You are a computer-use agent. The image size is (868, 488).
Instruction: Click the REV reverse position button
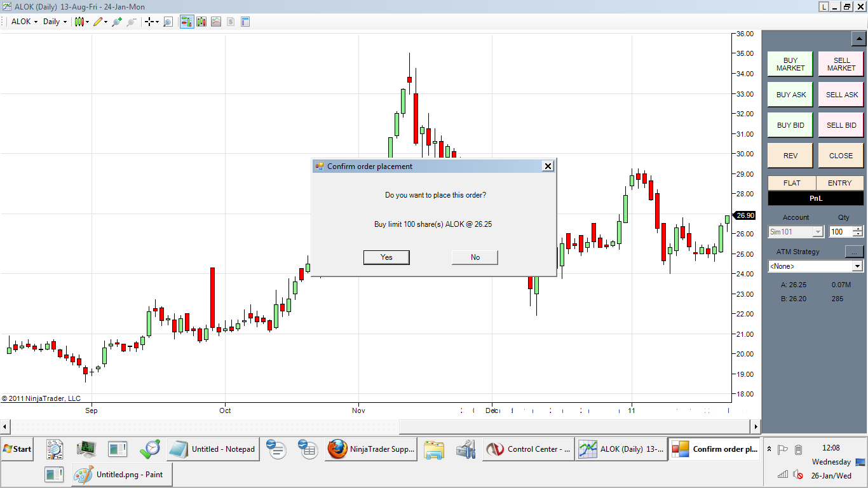(x=790, y=156)
